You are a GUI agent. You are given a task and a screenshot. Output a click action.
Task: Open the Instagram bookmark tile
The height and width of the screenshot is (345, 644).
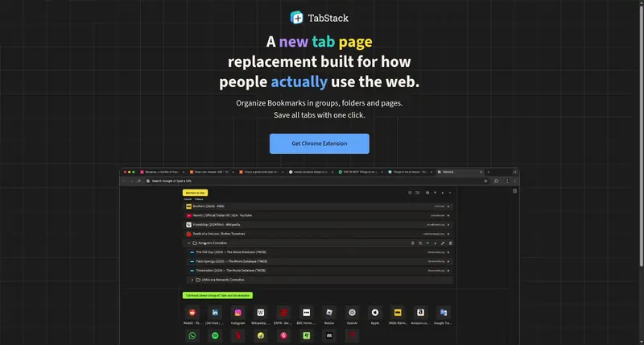(237, 313)
